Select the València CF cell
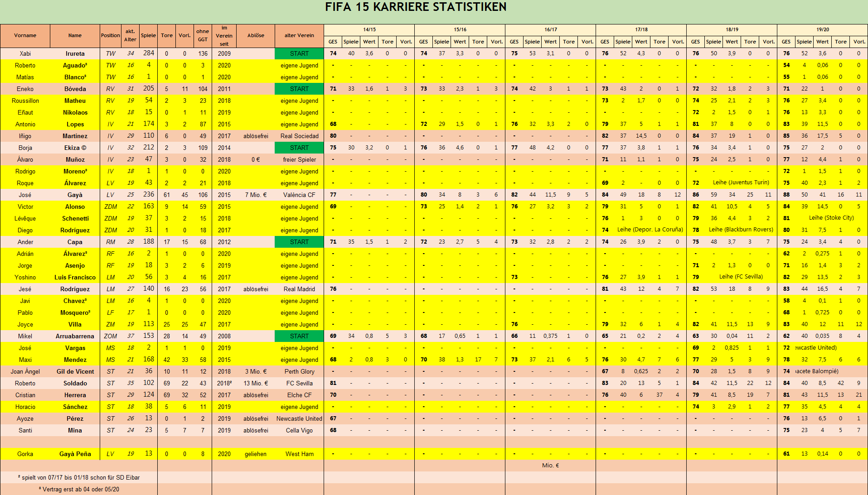The width and height of the screenshot is (868, 495). pyautogui.click(x=299, y=195)
